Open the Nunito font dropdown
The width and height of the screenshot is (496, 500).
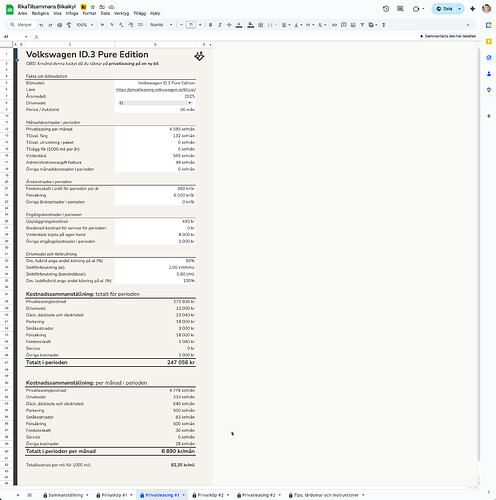(161, 25)
